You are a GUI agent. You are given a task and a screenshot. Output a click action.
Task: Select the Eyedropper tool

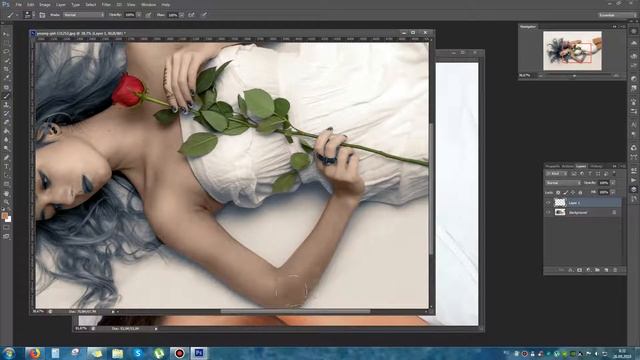click(6, 78)
